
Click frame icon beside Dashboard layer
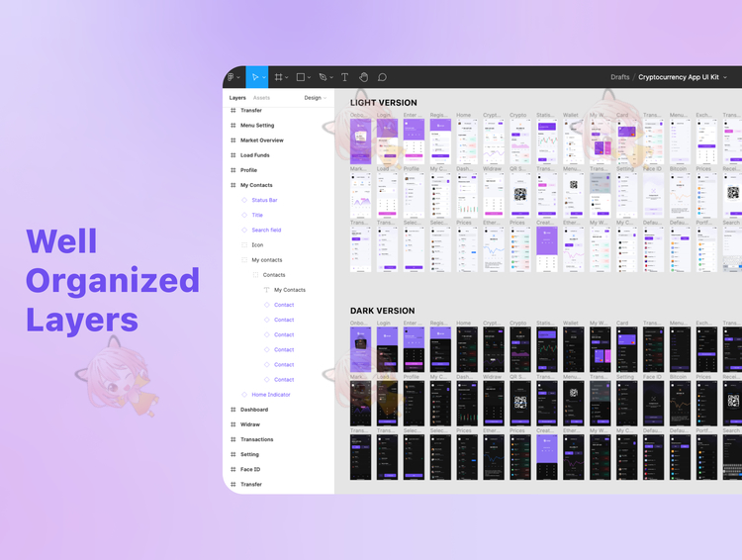[232, 410]
